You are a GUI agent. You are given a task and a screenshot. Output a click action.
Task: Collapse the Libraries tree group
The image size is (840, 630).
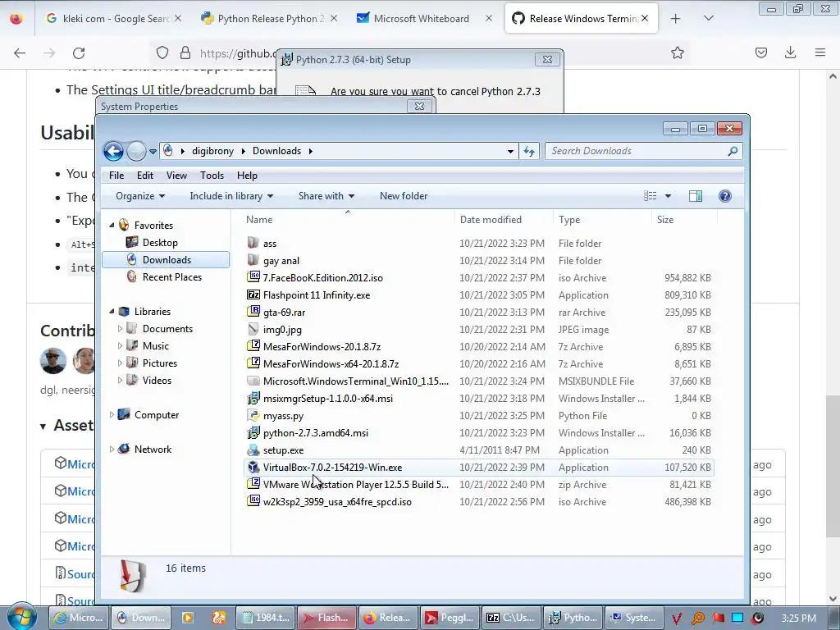[112, 311]
